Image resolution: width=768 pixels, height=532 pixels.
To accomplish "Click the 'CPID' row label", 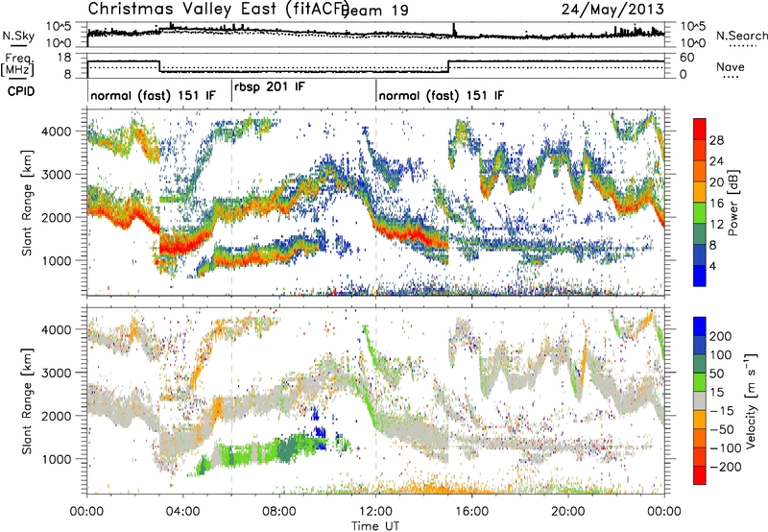I will click(21, 91).
